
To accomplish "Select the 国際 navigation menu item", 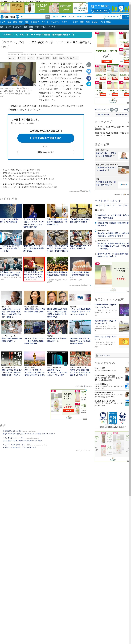I will (27, 22).
